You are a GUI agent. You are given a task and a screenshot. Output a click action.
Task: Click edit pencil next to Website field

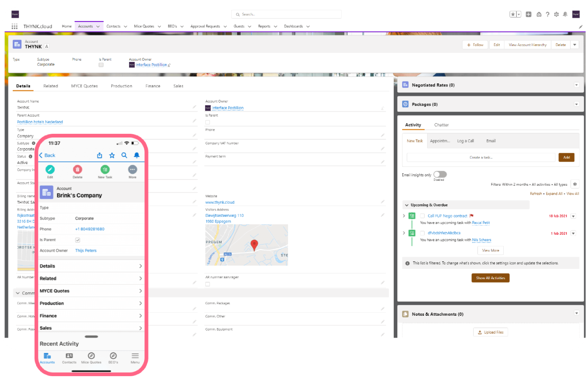[382, 202]
